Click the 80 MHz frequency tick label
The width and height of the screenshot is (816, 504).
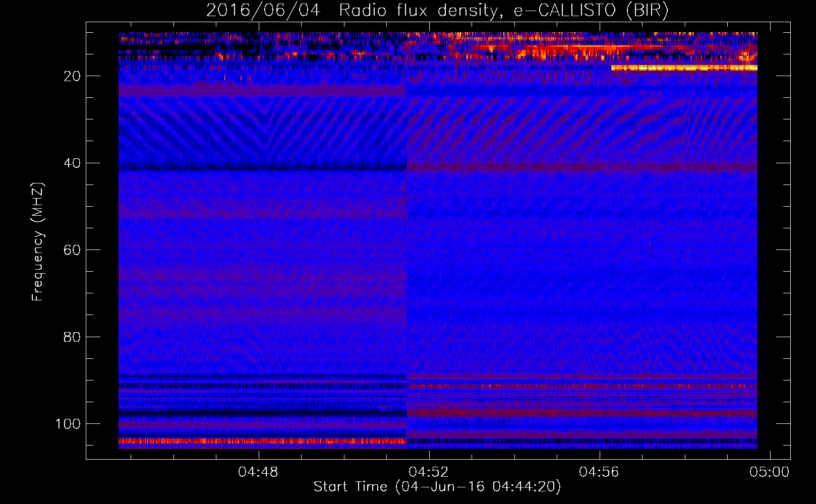(72, 337)
